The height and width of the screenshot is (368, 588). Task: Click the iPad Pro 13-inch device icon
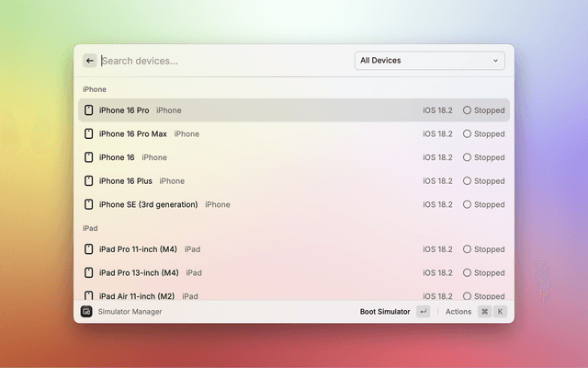(89, 272)
